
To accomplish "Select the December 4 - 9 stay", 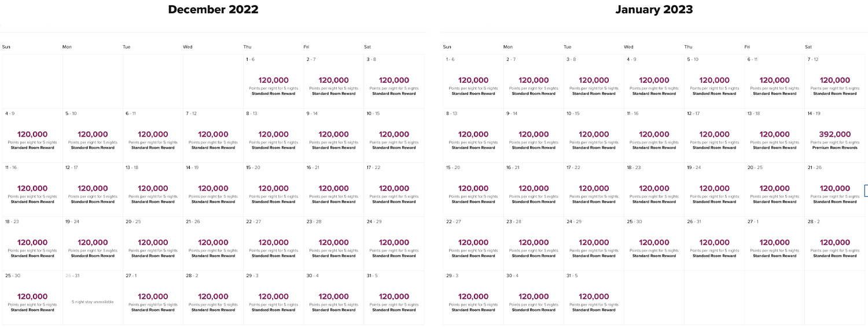I will pos(32,135).
